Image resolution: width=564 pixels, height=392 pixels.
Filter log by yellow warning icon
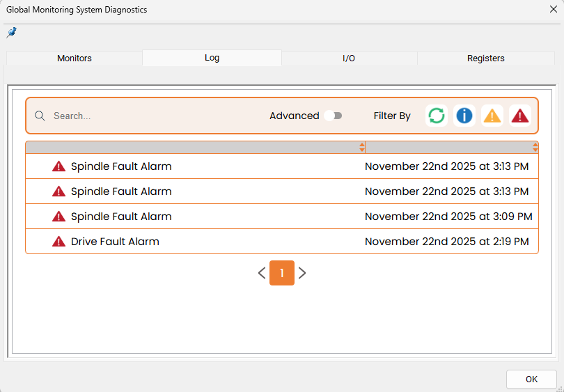coord(492,116)
